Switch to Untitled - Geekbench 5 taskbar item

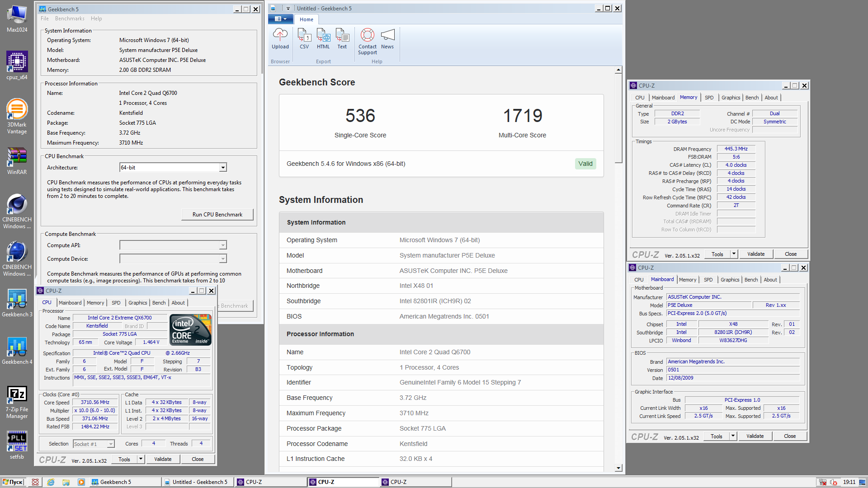197,482
